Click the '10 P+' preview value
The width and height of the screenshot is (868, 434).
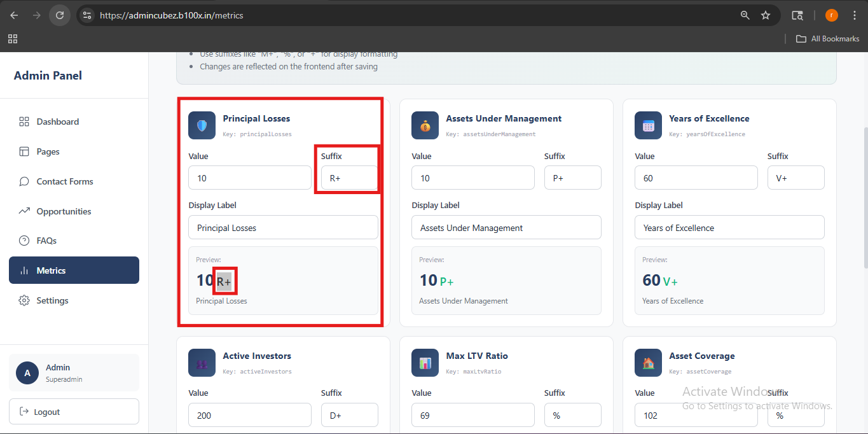point(436,281)
